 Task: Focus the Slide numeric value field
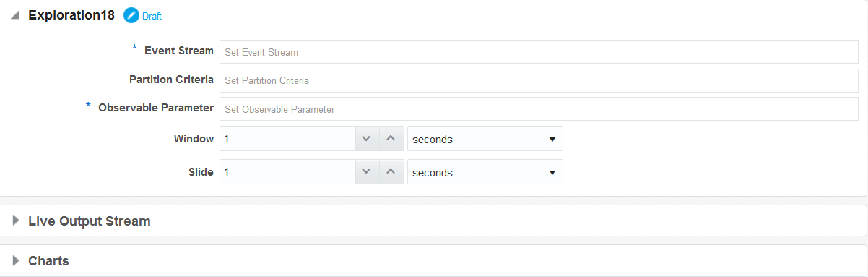(287, 172)
